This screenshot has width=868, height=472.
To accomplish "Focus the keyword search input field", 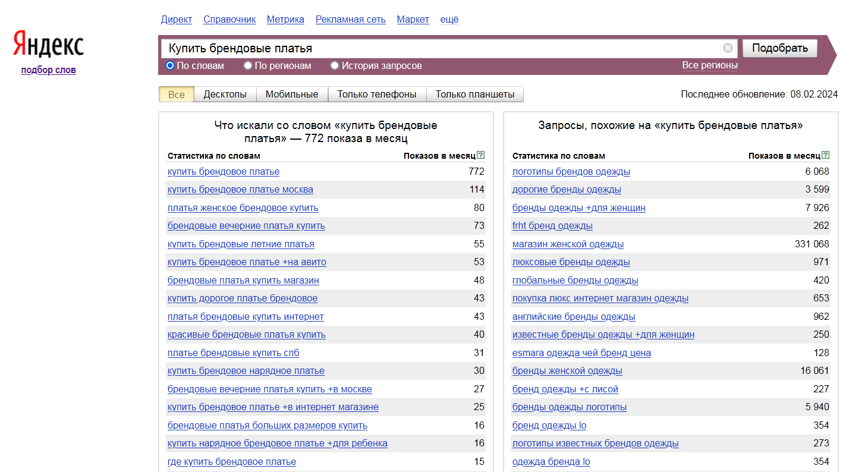I will [x=440, y=48].
